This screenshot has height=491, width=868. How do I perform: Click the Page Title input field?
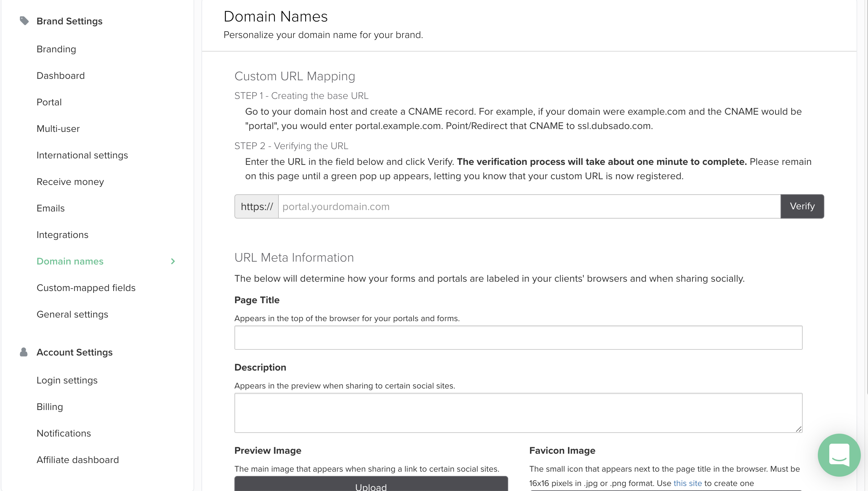click(518, 337)
